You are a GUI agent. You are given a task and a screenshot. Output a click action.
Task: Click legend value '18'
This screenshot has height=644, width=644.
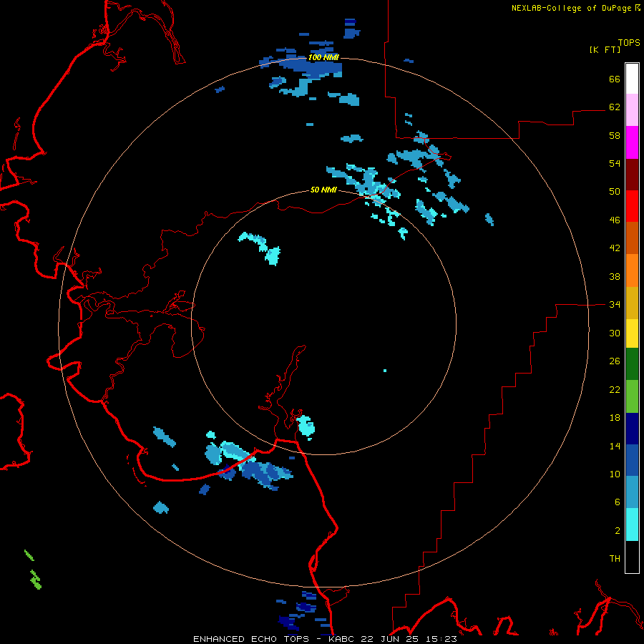tap(615, 418)
